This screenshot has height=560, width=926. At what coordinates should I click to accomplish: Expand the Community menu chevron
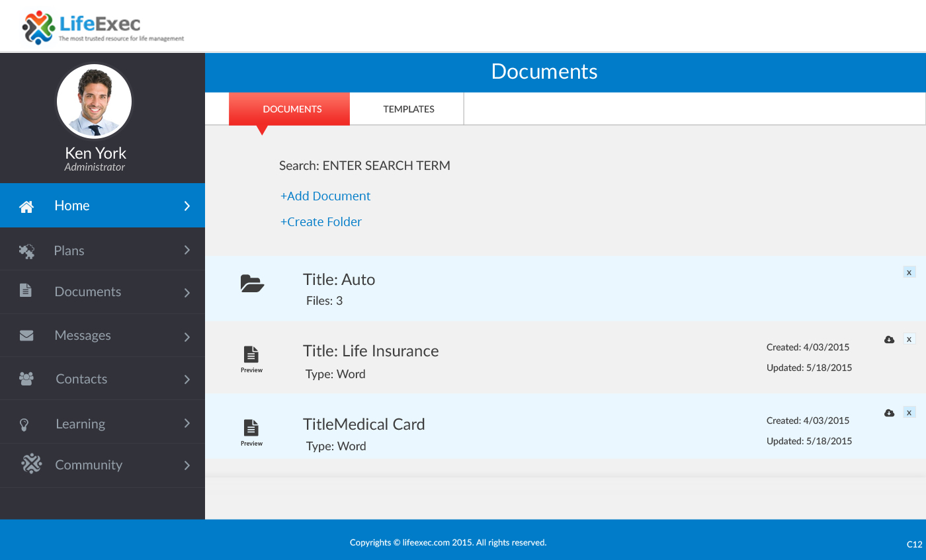point(187,465)
